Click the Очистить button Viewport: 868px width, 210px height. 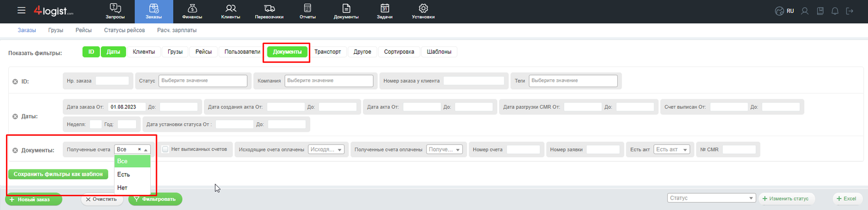click(101, 199)
